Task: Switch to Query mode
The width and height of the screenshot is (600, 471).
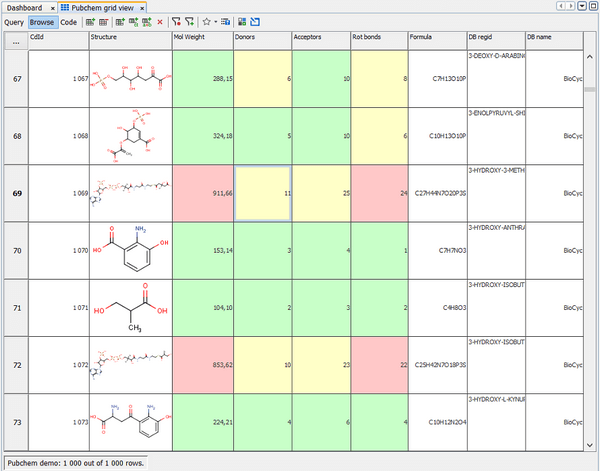Action: [x=14, y=21]
